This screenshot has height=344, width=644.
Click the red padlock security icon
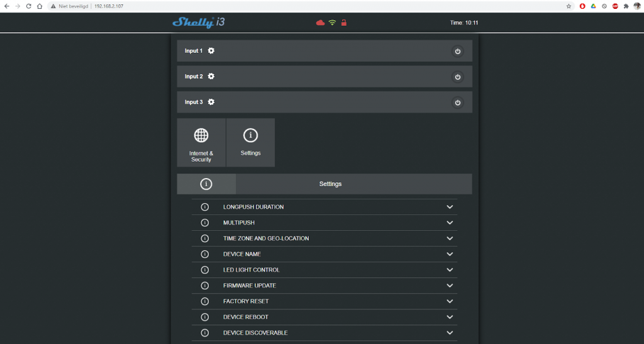pyautogui.click(x=343, y=23)
